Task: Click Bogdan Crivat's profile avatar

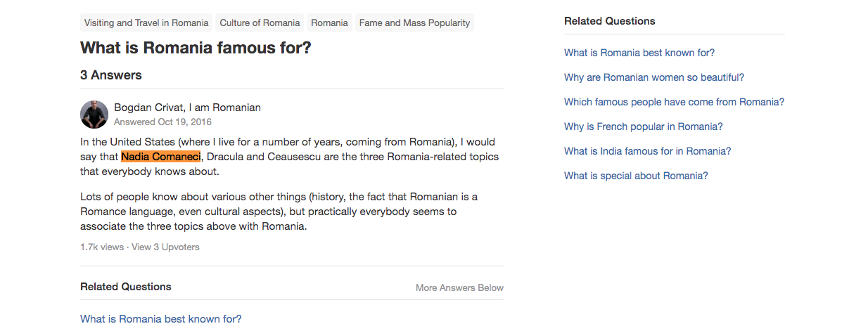Action: click(x=94, y=115)
